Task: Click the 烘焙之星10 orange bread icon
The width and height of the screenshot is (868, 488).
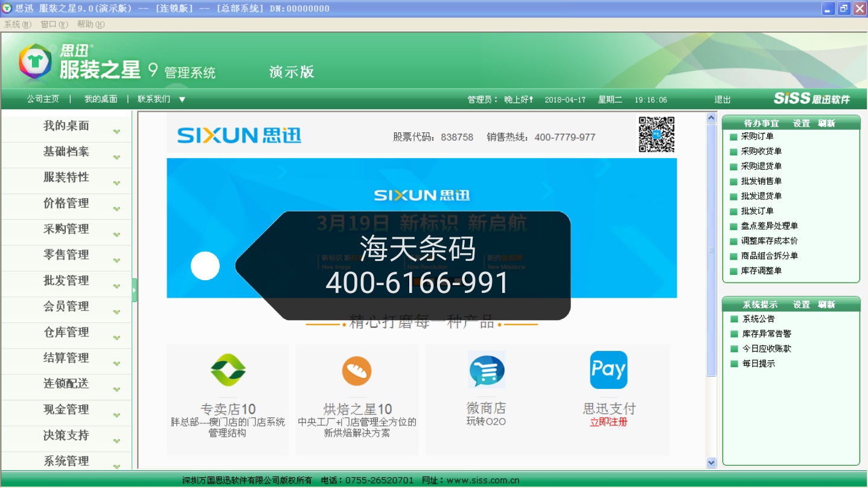Action: (x=356, y=371)
